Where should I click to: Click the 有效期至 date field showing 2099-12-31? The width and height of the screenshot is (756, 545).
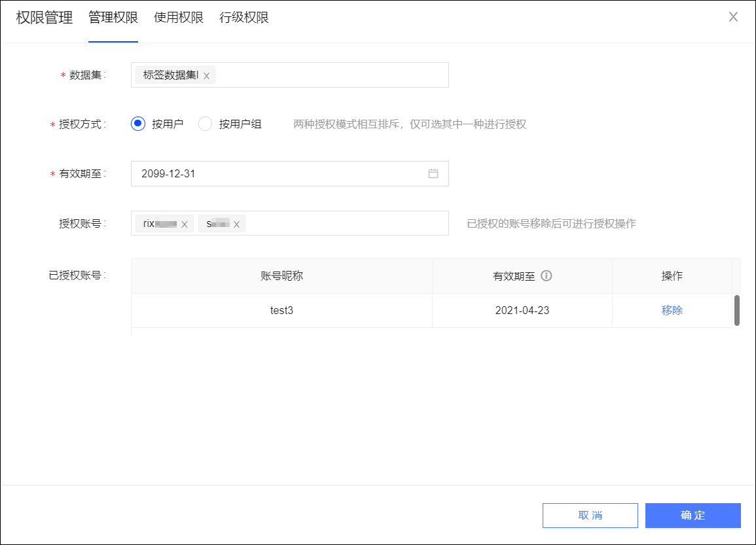[x=290, y=173]
